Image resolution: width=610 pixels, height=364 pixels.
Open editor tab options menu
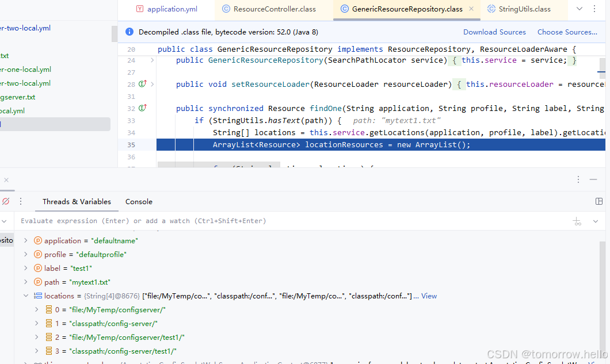click(594, 9)
